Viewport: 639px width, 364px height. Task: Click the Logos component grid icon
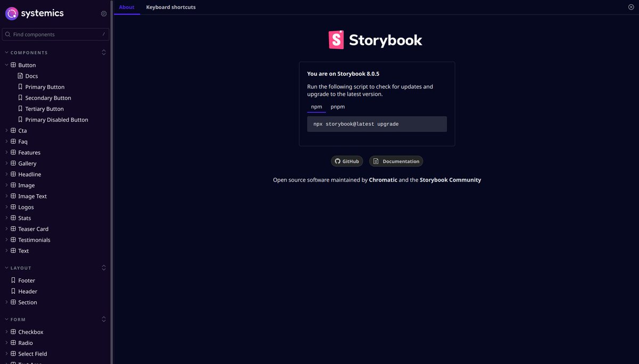[x=13, y=207]
